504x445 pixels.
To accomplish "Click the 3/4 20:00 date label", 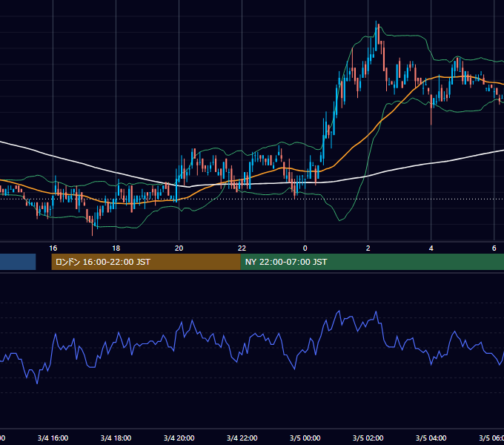I will (179, 438).
